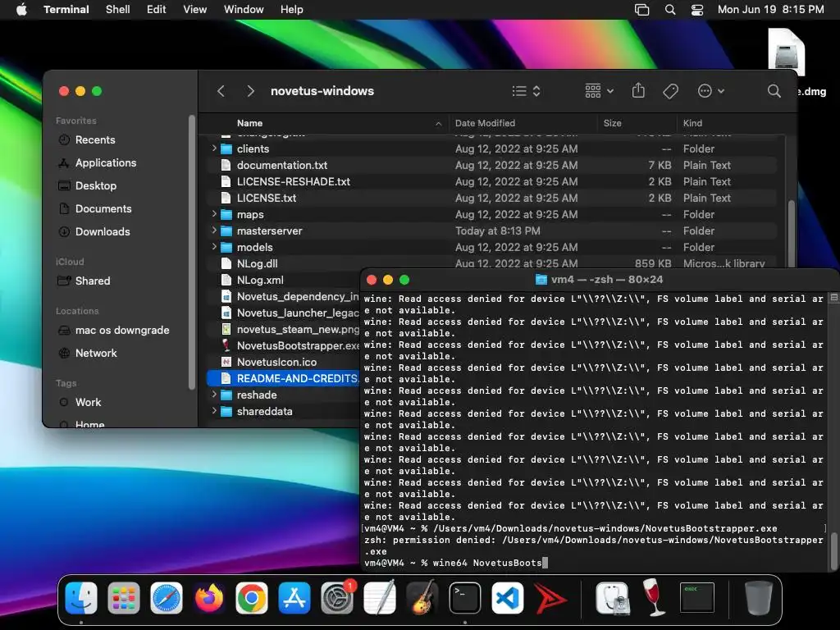Expand the maps folder
Viewport: 840px width, 630px height.
point(214,214)
